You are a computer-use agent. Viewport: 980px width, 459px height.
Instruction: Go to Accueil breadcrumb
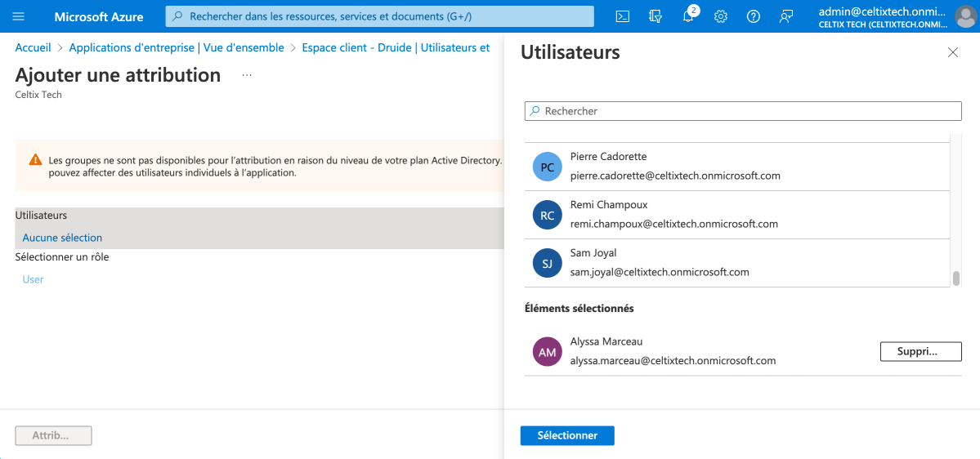(x=33, y=48)
